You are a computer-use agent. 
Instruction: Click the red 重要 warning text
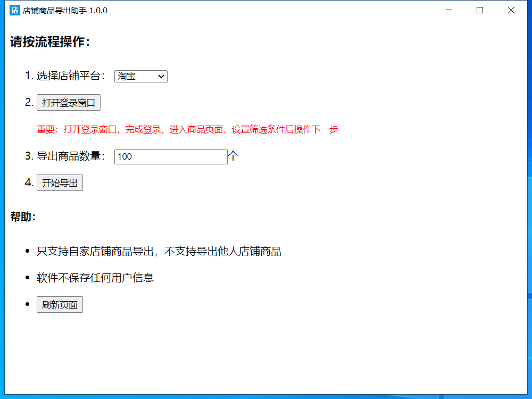point(187,129)
